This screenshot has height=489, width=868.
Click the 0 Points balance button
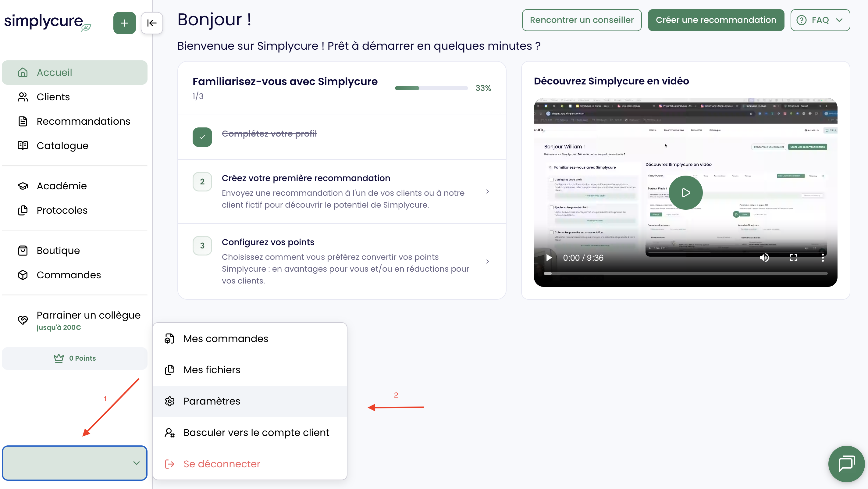click(74, 358)
